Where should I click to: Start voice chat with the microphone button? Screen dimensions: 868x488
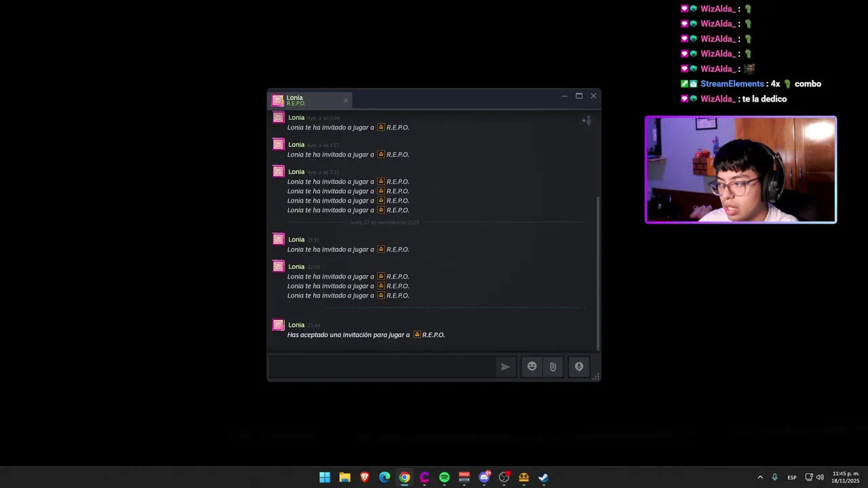[x=579, y=367]
